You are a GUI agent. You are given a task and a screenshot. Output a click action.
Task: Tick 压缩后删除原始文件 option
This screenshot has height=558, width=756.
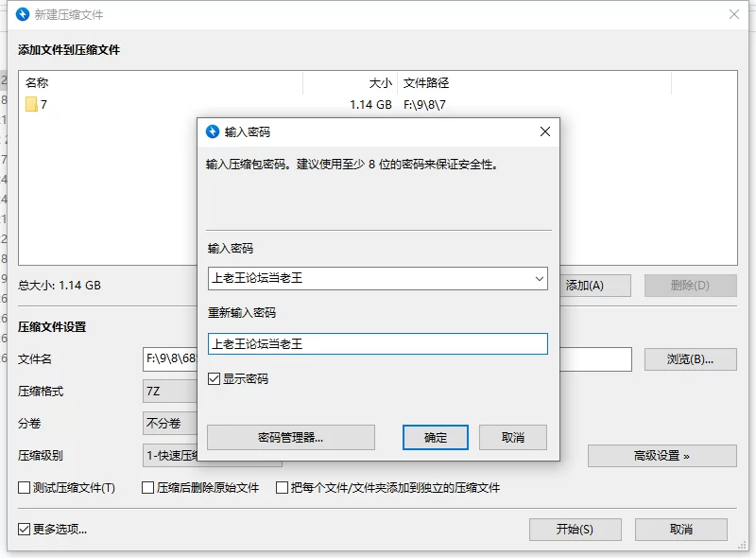click(x=147, y=488)
